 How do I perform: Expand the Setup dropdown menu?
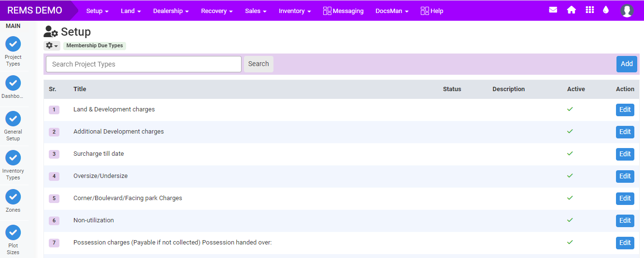[x=97, y=11]
